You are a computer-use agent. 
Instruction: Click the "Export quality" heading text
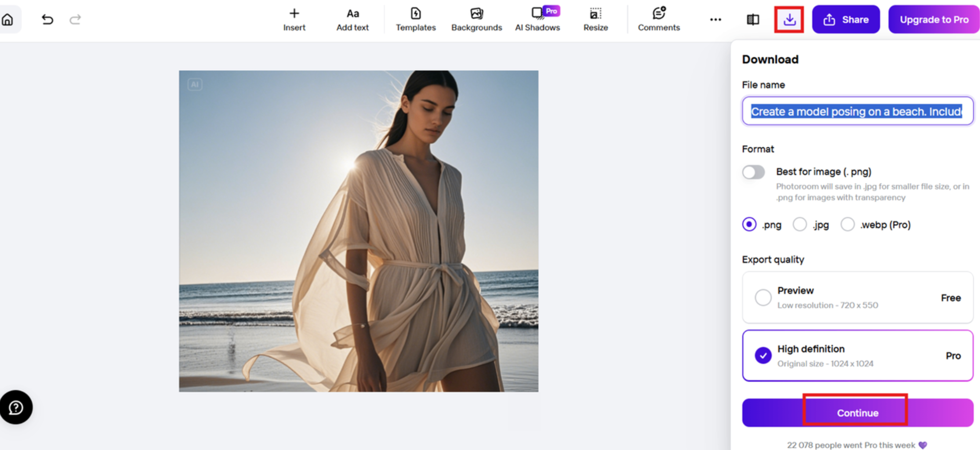click(x=773, y=260)
